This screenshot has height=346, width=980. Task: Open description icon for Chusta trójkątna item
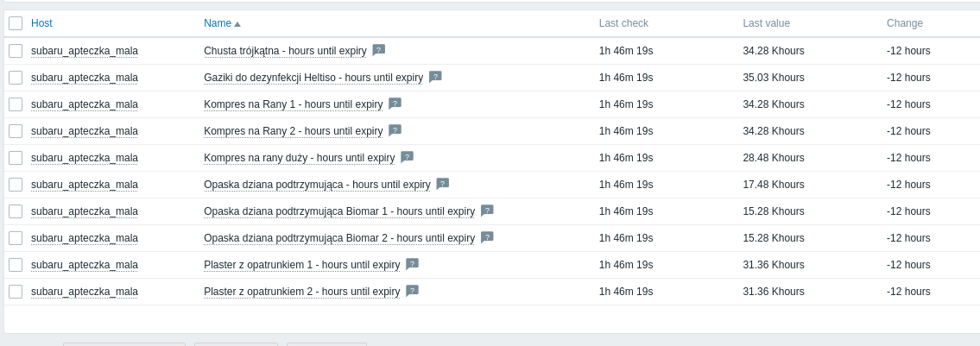click(x=378, y=50)
